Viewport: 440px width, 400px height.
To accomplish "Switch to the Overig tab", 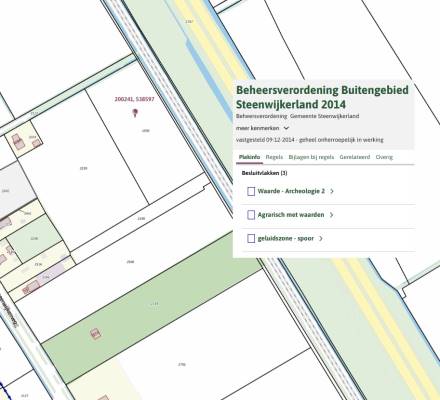I will tap(384, 157).
